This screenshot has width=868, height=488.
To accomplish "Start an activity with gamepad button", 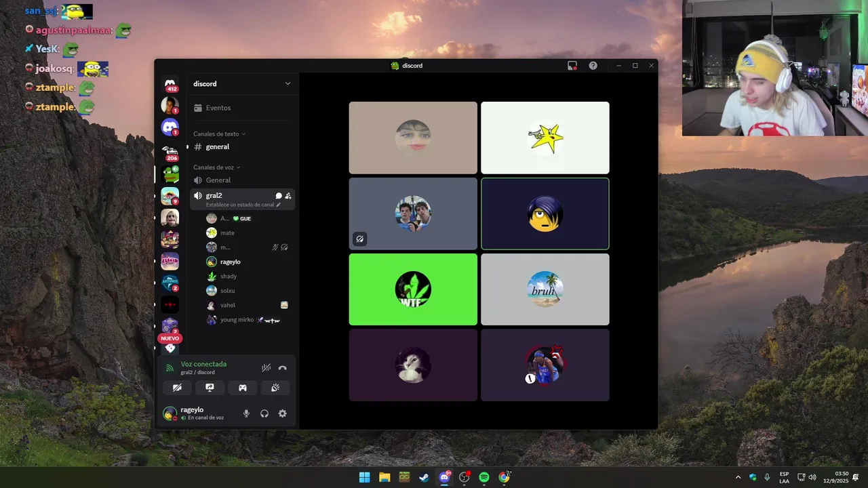I will pos(243,388).
